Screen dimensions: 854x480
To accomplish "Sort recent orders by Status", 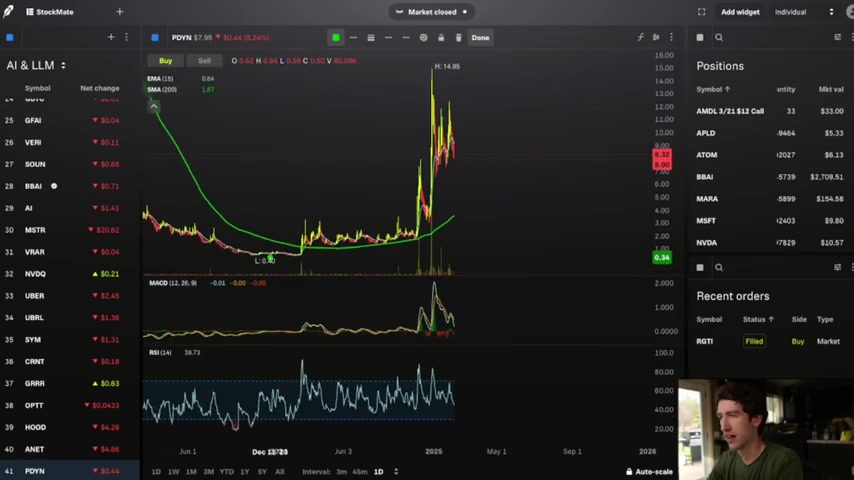I will pos(758,319).
